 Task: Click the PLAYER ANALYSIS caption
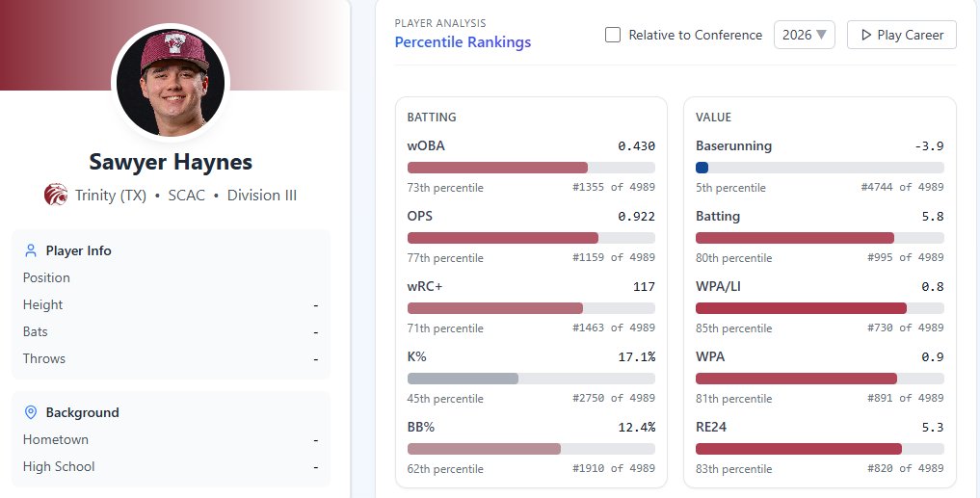coord(440,23)
